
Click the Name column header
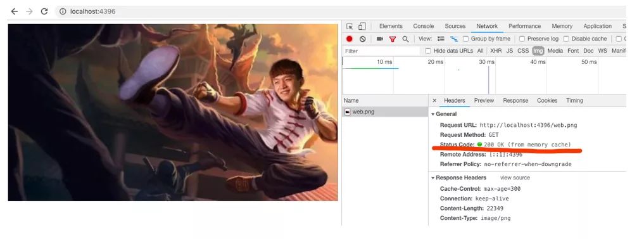[385, 100]
